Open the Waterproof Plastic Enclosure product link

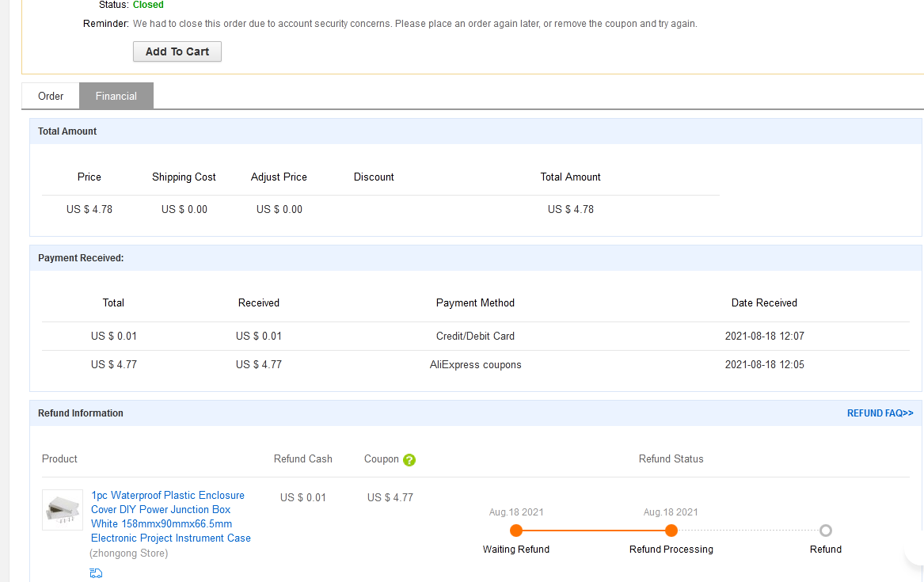pyautogui.click(x=171, y=516)
